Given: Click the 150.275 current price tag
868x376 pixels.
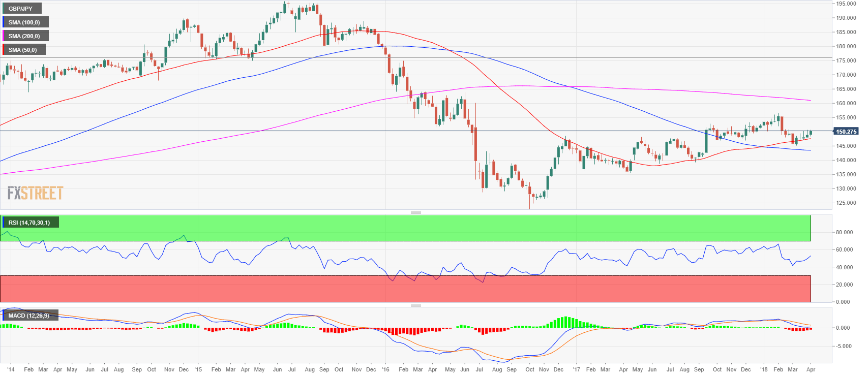Looking at the screenshot, I should (x=846, y=132).
